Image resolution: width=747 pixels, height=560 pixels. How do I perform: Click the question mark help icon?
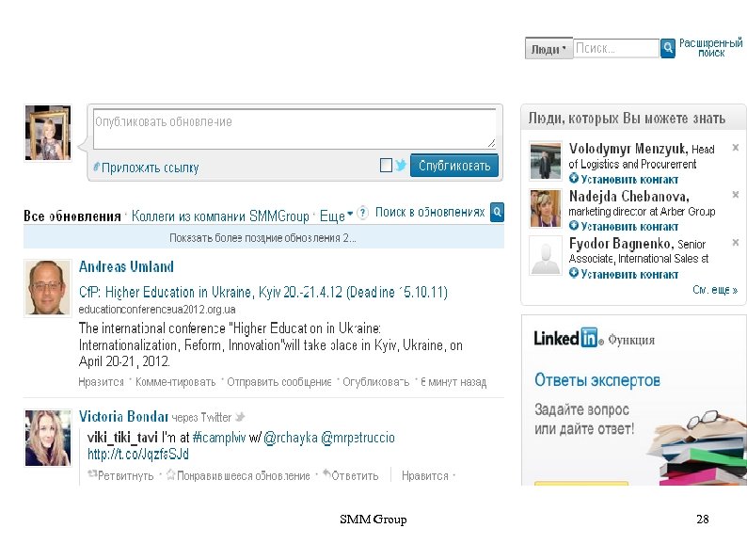(362, 213)
